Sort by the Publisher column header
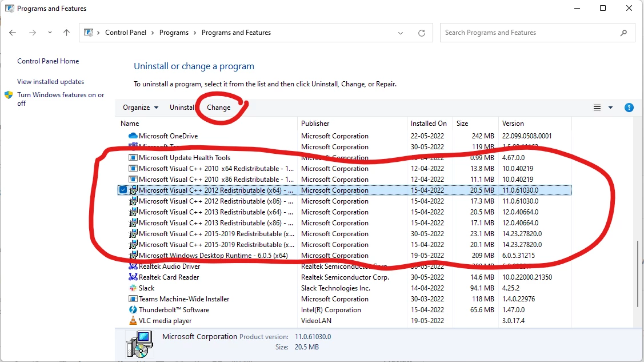Screen dimensions: 644x362 (315, 124)
